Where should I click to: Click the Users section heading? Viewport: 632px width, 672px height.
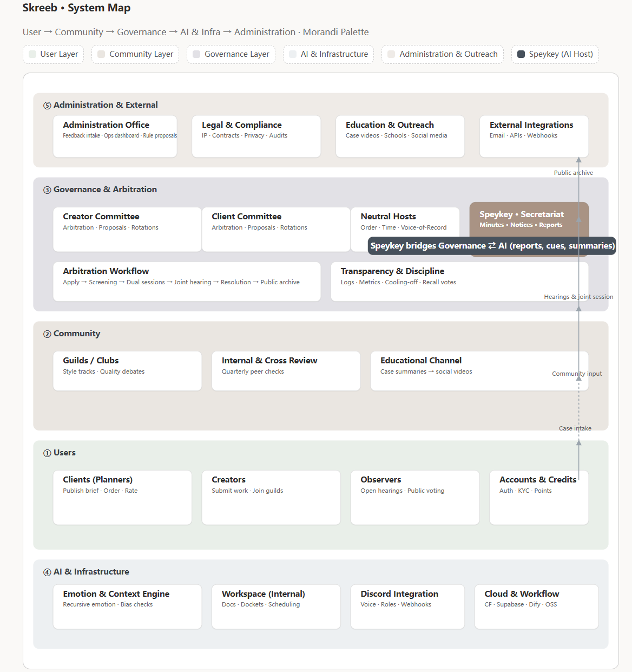[60, 453]
